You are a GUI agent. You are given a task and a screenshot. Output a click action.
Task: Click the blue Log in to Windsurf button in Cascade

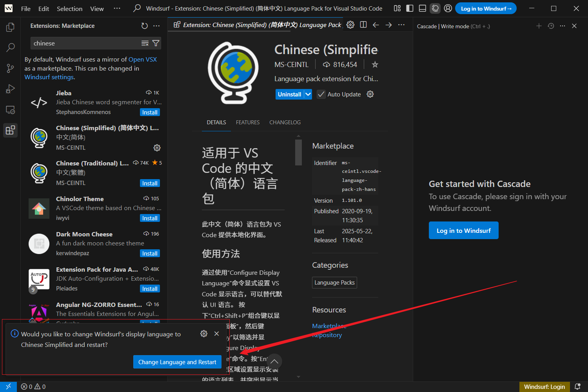463,230
